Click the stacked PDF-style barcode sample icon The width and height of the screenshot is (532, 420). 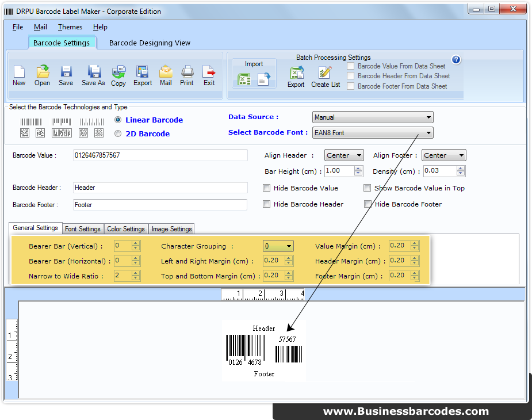[x=62, y=133]
